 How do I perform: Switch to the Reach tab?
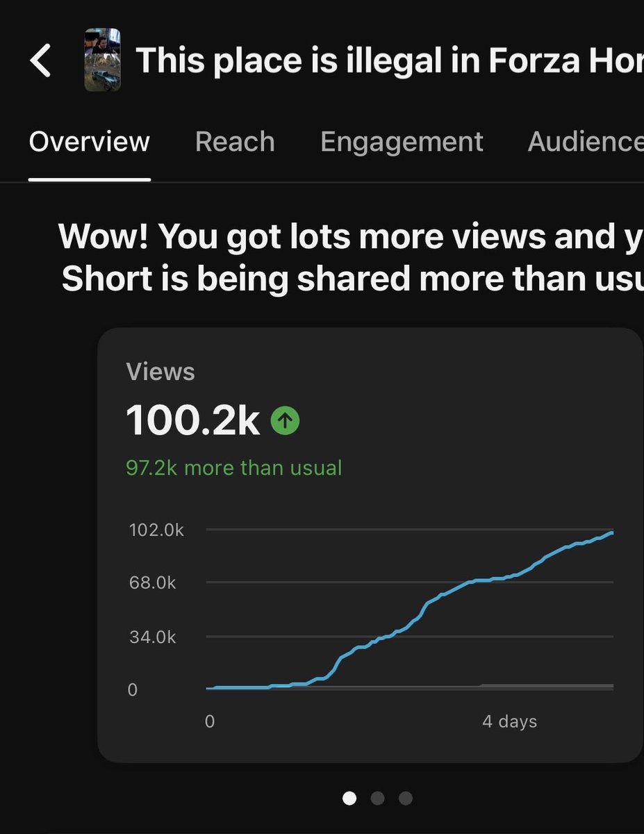coord(235,142)
